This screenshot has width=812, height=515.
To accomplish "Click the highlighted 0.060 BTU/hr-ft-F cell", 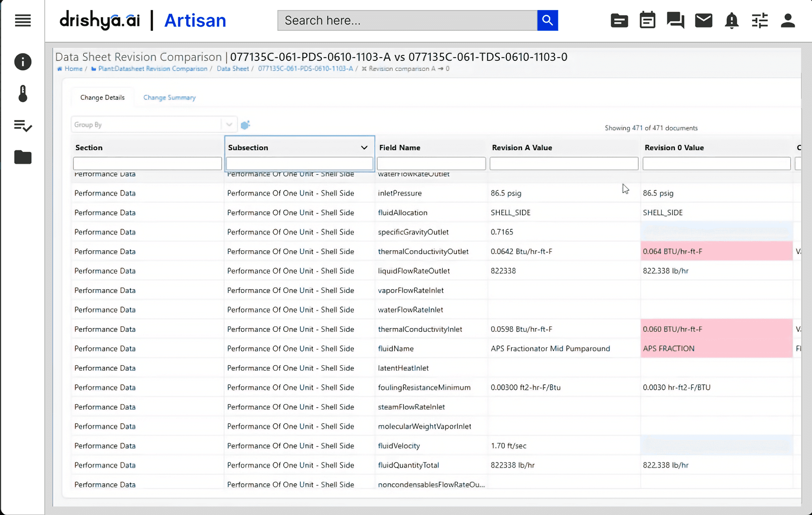I will click(717, 329).
